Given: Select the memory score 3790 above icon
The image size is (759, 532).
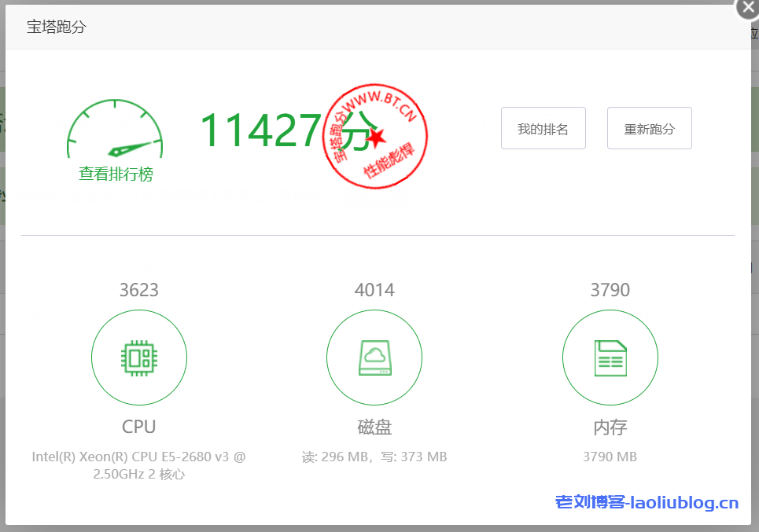Looking at the screenshot, I should 610,290.
